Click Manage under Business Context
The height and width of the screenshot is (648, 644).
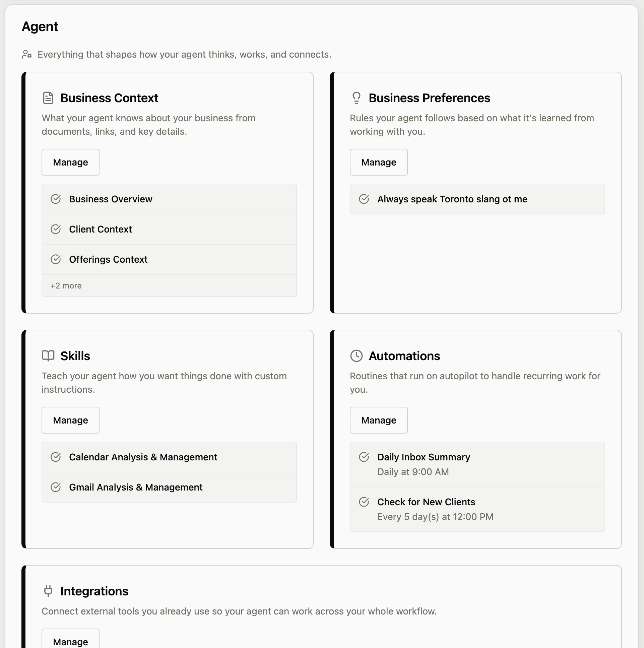tap(70, 162)
